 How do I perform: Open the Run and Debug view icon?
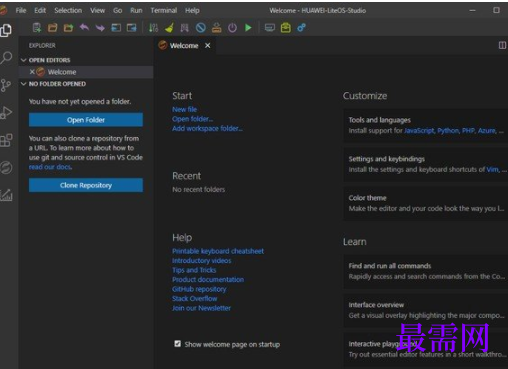[x=6, y=113]
